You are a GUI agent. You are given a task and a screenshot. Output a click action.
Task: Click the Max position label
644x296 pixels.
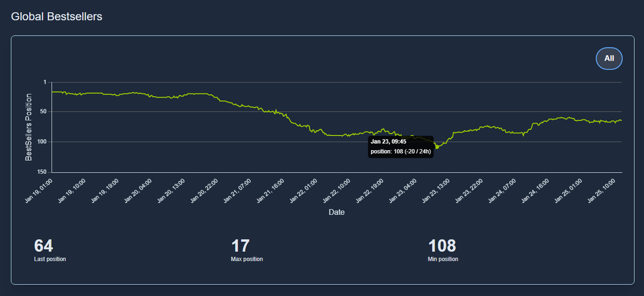click(x=247, y=259)
